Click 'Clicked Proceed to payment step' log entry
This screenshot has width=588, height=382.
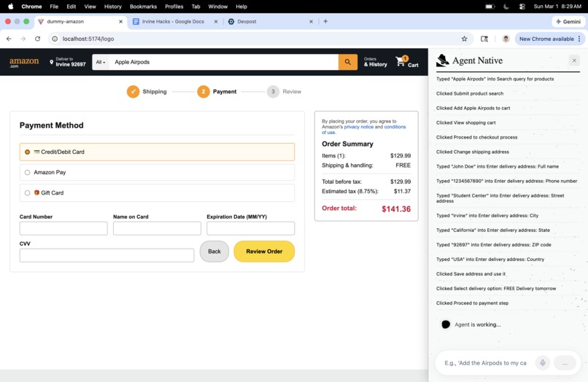point(472,303)
